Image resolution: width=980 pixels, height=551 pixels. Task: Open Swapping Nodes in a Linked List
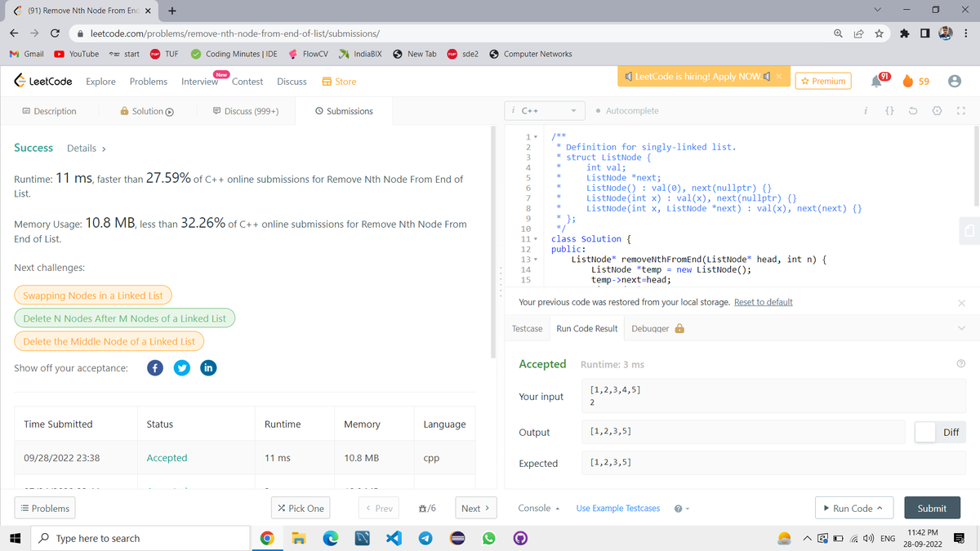point(93,295)
